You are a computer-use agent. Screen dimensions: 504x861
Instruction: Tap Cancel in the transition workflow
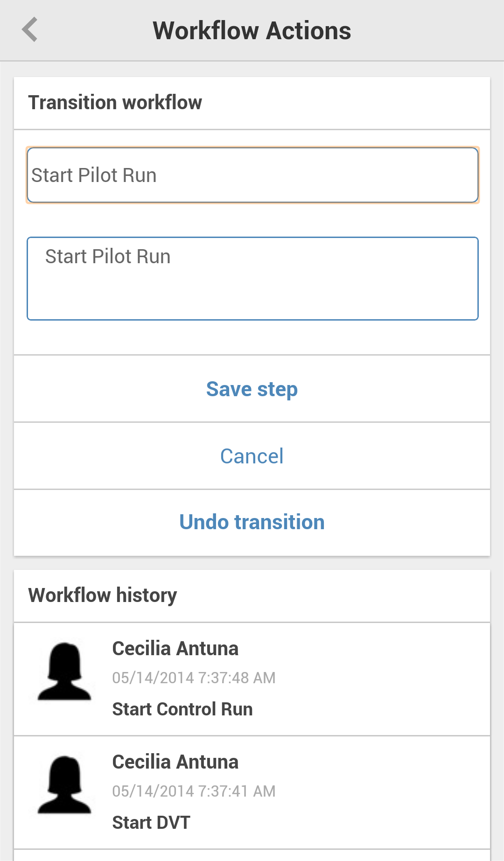click(x=252, y=456)
